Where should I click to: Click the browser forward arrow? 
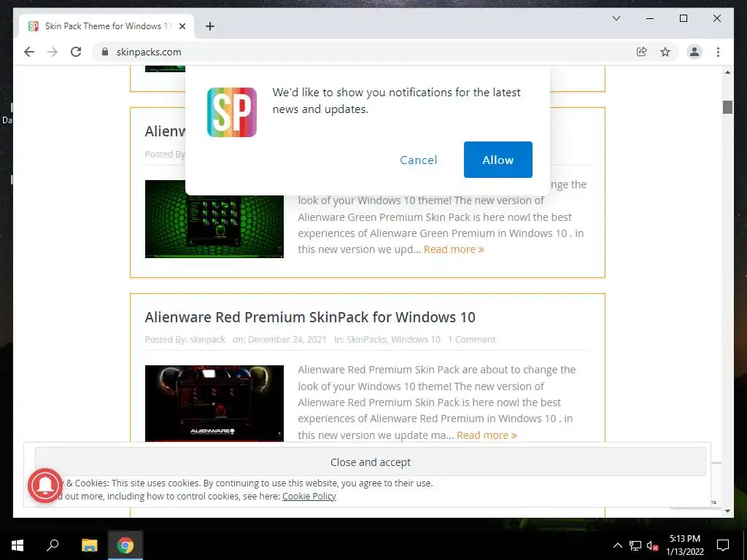(53, 52)
